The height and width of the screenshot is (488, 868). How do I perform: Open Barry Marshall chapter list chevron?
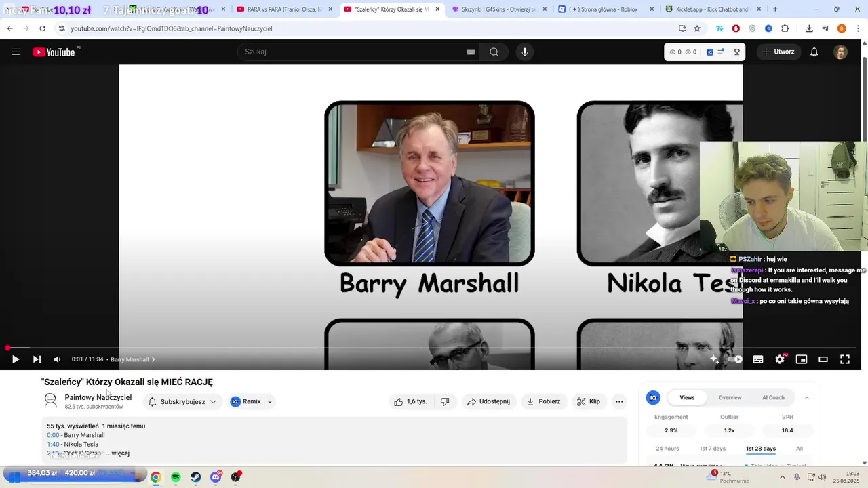[x=153, y=359]
